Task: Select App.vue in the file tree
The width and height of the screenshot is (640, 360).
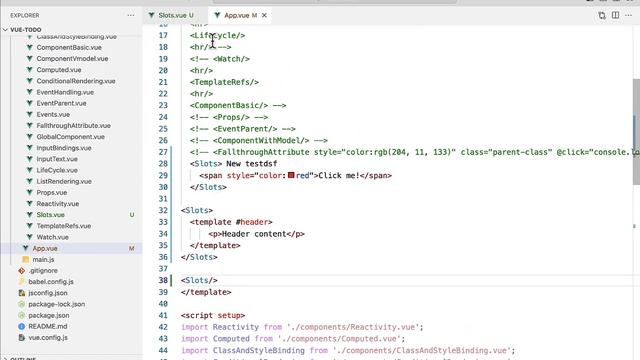Action: (x=45, y=248)
